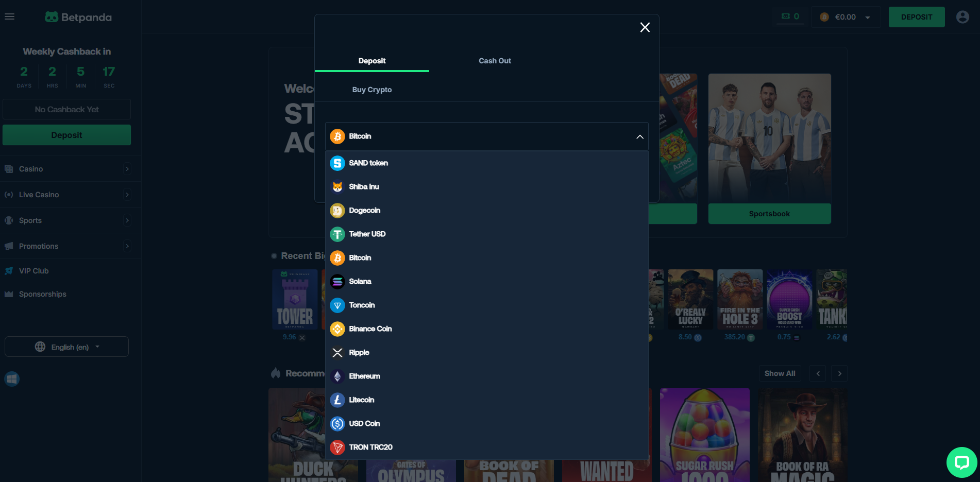The height and width of the screenshot is (482, 980).
Task: Open the Buy Crypto sub-tab
Action: 372,90
